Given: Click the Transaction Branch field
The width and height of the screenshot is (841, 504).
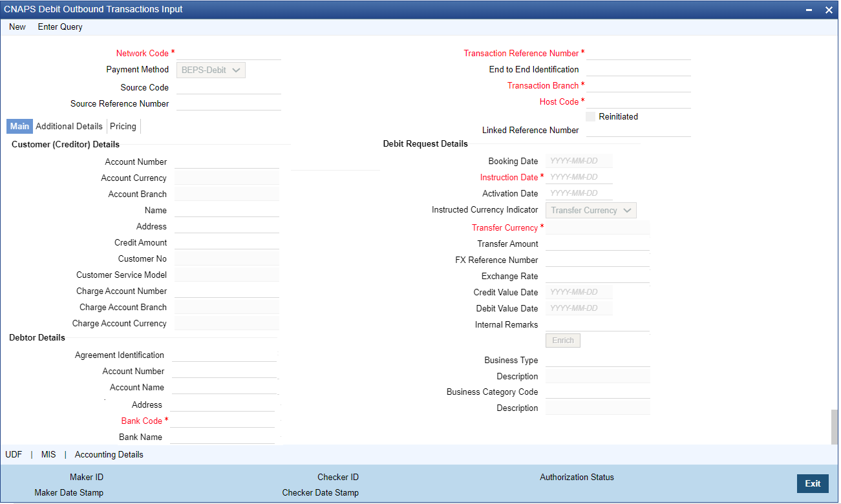Looking at the screenshot, I should pos(639,85).
